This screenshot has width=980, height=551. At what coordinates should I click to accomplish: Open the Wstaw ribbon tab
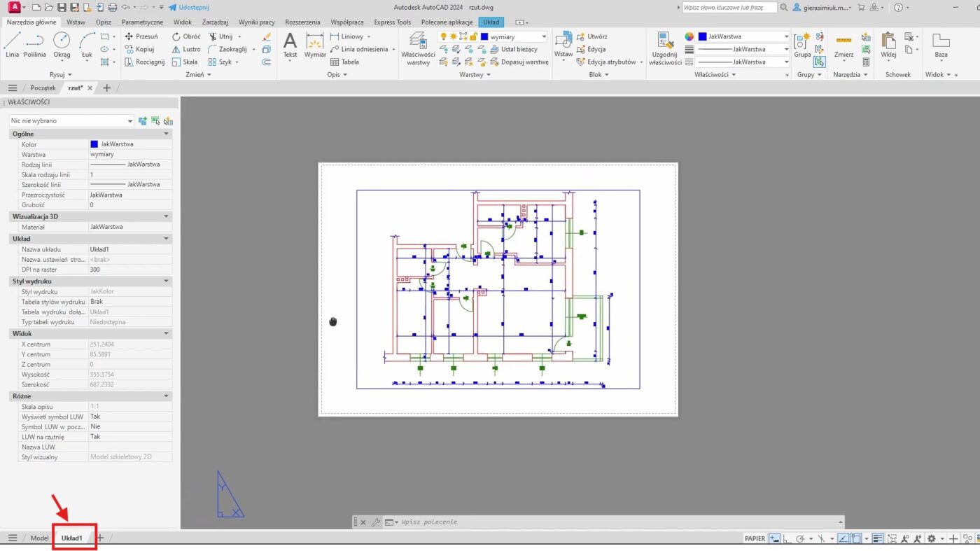(76, 22)
